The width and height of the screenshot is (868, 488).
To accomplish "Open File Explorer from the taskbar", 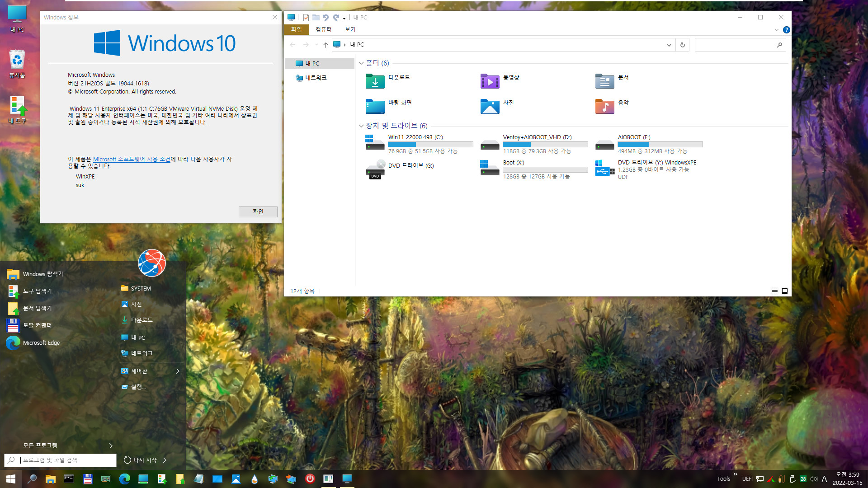I will pyautogui.click(x=50, y=479).
